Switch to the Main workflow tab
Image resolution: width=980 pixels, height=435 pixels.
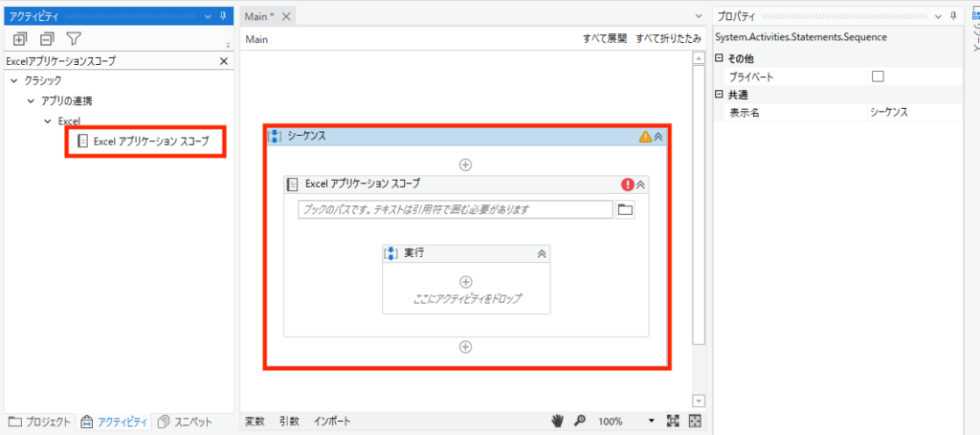point(259,16)
